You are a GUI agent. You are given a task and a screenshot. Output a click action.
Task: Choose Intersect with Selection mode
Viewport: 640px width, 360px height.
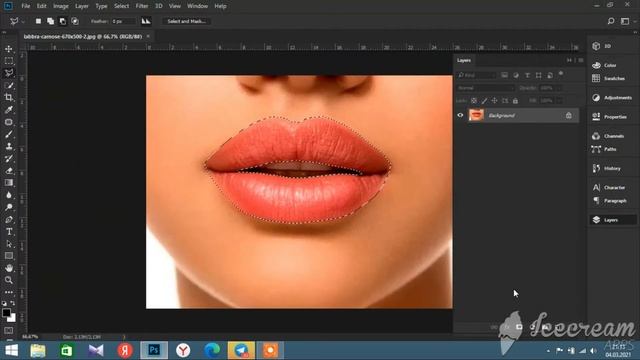point(75,21)
